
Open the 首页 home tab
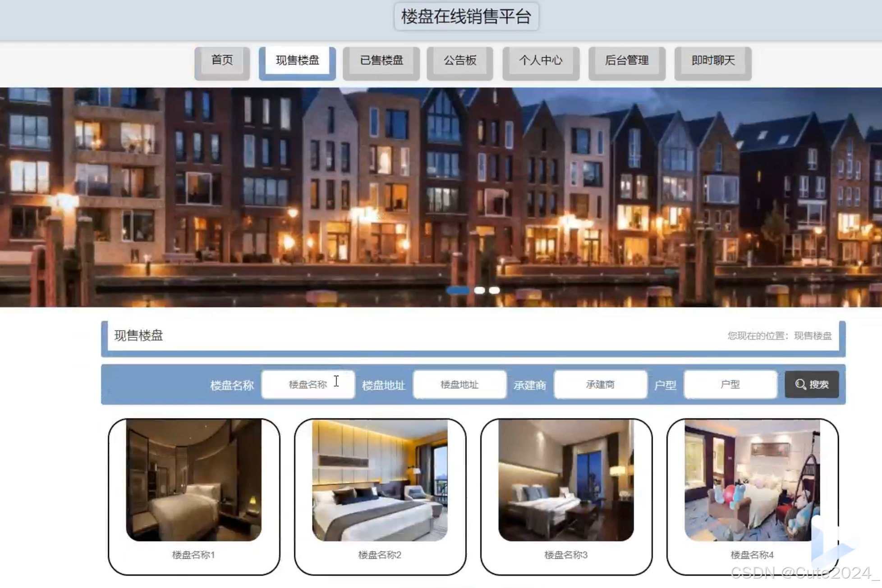(222, 60)
